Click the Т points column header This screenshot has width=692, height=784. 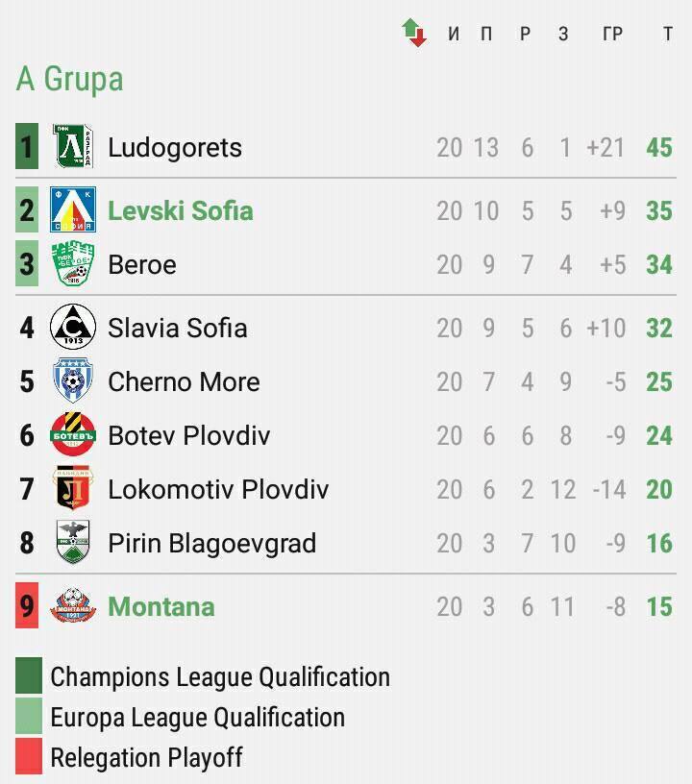[668, 34]
